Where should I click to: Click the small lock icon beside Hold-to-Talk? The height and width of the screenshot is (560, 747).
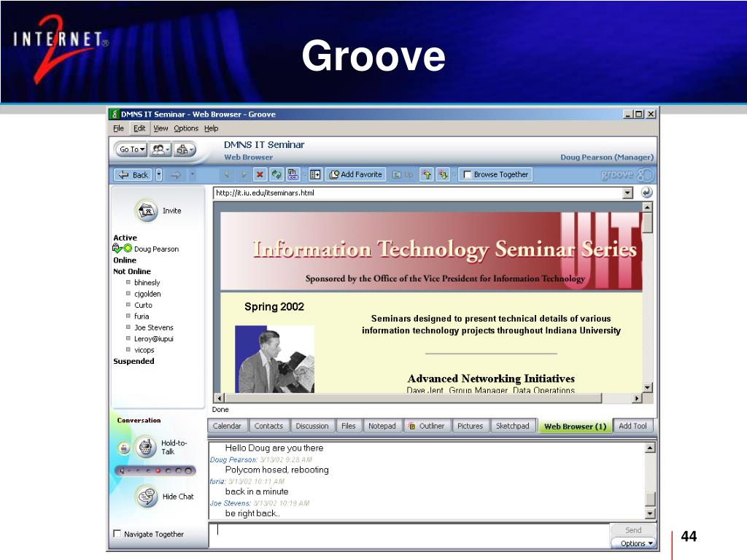point(124,448)
